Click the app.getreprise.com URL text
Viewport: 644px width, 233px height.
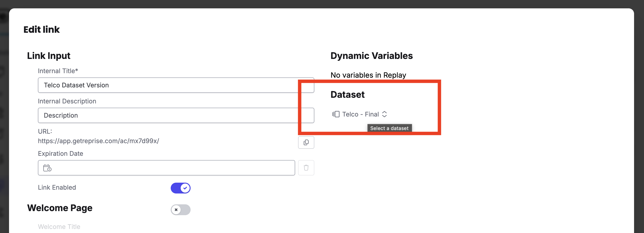tap(98, 141)
